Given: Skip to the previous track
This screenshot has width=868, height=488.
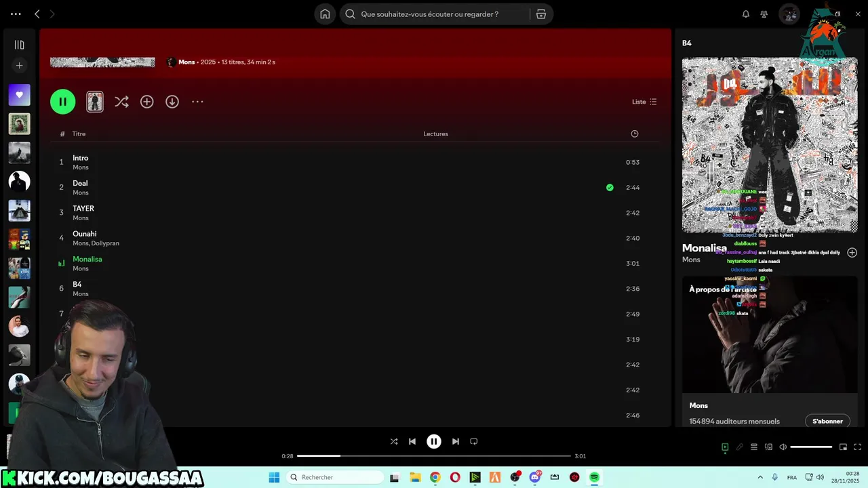Looking at the screenshot, I should click(412, 441).
